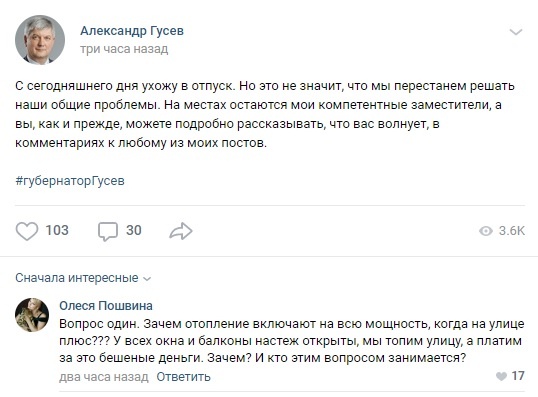Open post timestamp 'три часа назад'
The width and height of the screenshot is (538, 397).
pyautogui.click(x=124, y=49)
